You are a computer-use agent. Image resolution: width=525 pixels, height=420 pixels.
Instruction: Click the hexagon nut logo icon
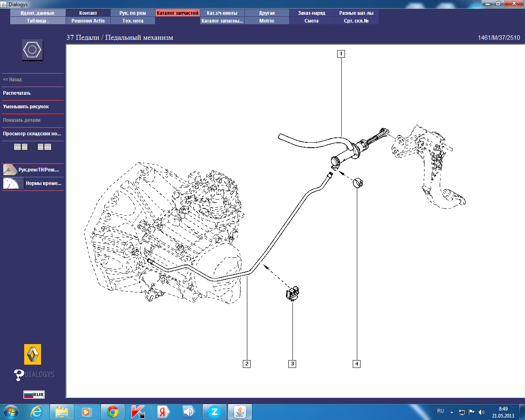pyautogui.click(x=32, y=50)
